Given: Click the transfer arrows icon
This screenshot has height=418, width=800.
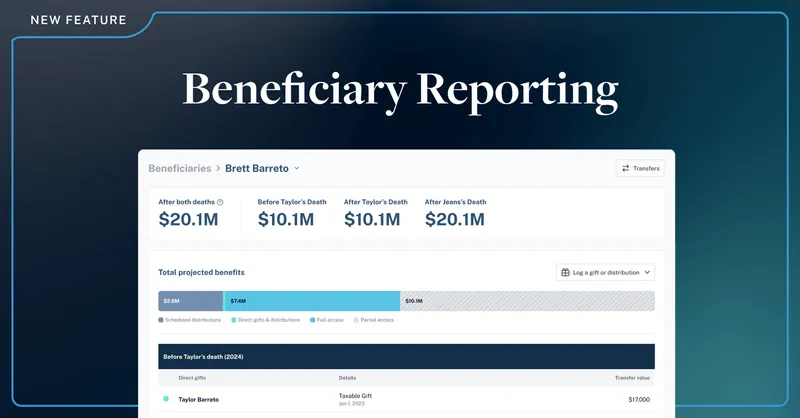Looking at the screenshot, I should [x=626, y=168].
